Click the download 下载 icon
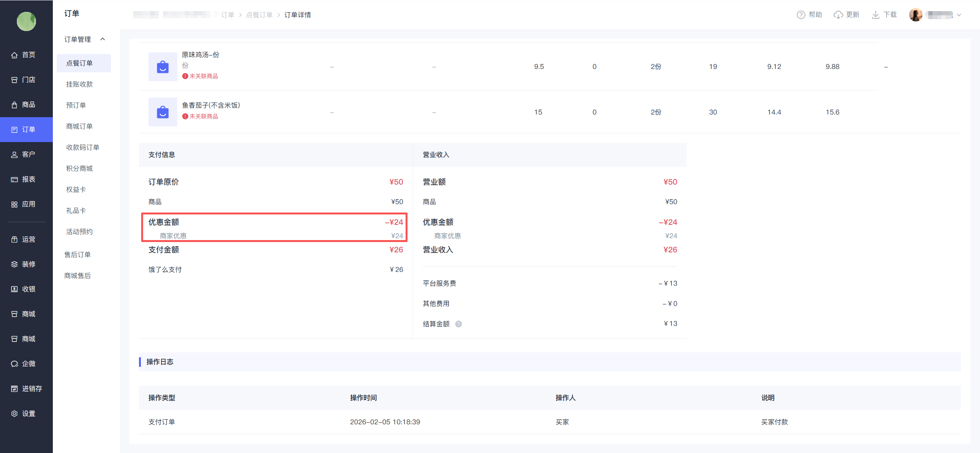Viewport: 980px width, 453px height. (x=875, y=15)
